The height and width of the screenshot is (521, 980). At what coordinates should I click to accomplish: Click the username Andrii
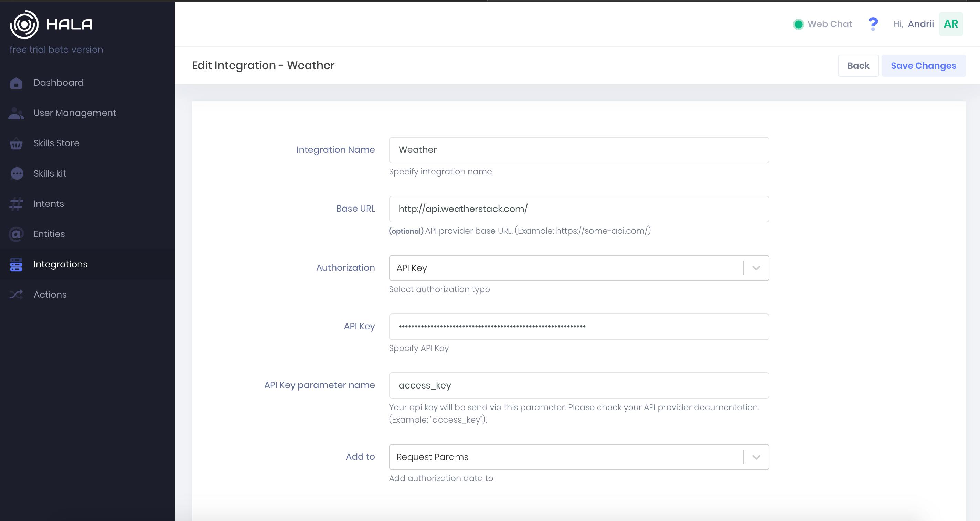tap(921, 24)
